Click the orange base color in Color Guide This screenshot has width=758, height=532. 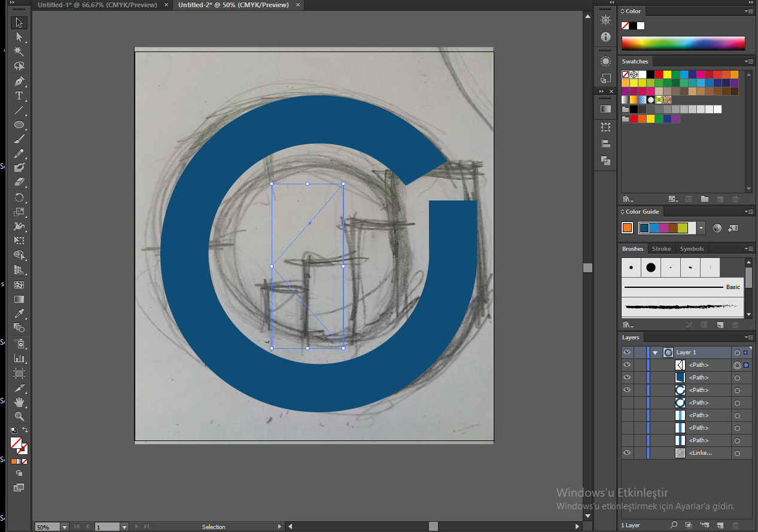point(627,228)
